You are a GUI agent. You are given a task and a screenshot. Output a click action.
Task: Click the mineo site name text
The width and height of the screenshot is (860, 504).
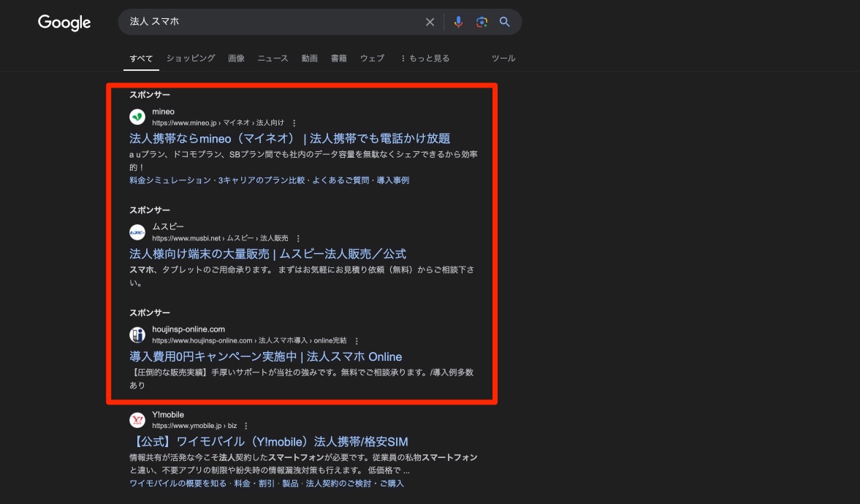click(163, 111)
